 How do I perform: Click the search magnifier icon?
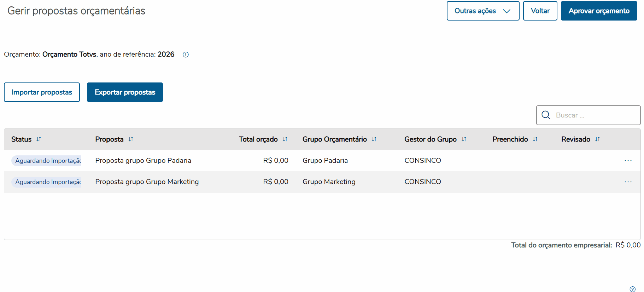pos(546,115)
